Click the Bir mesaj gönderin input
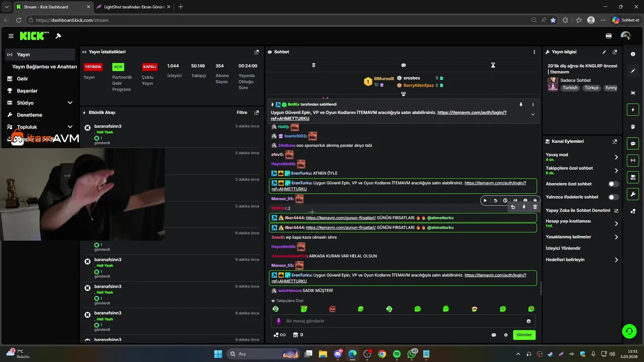The image size is (644, 362). pos(403,321)
